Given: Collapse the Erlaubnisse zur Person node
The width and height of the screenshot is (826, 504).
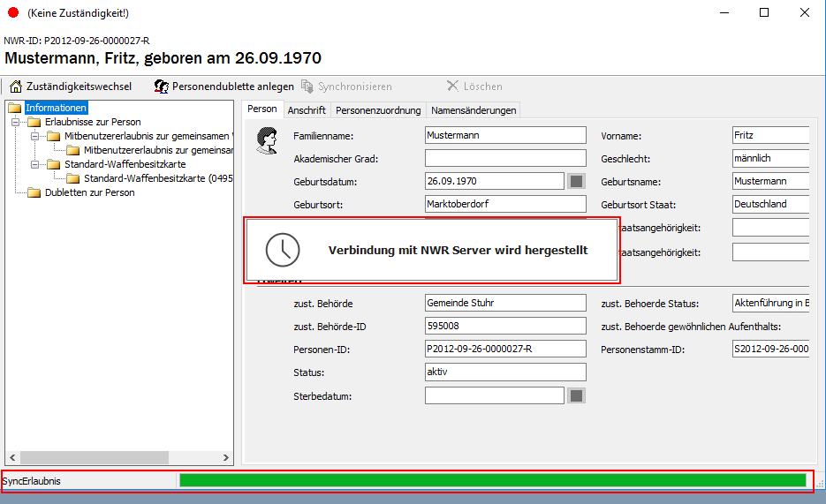Looking at the screenshot, I should (16, 122).
